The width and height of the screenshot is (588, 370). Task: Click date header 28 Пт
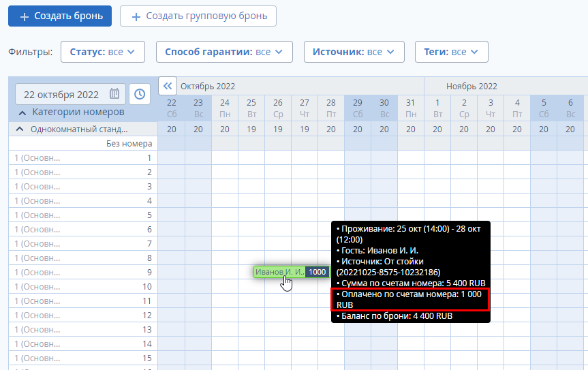click(330, 108)
